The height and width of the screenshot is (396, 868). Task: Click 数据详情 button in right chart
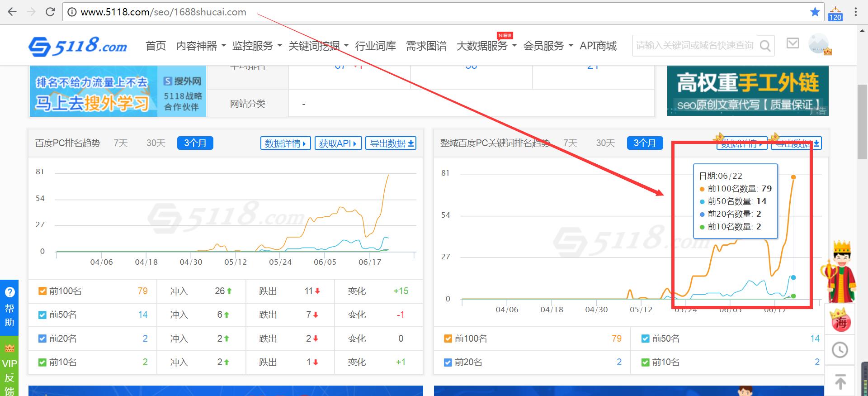point(742,143)
